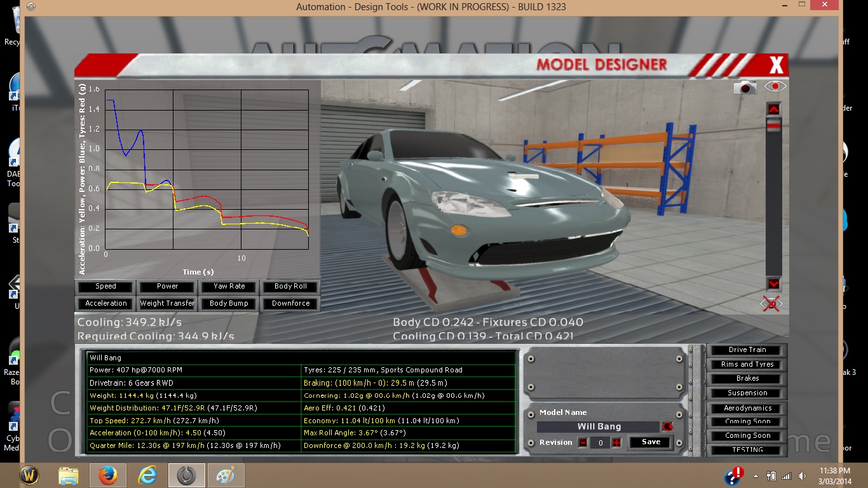Show the Acceleration graph
868x488 pixels.
pos(106,304)
